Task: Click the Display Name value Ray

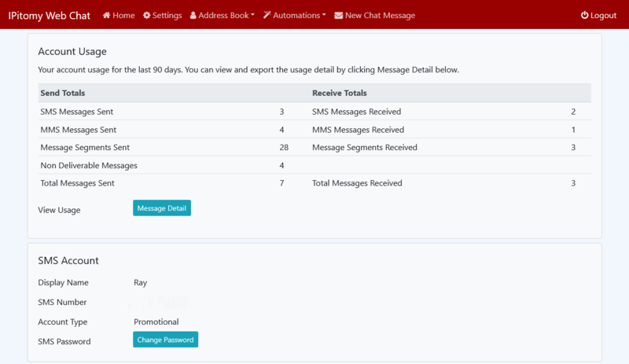Action: [x=141, y=283]
